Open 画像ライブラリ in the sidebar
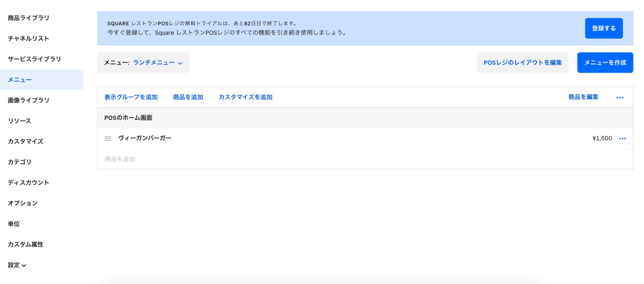This screenshot has height=284, width=644. coord(28,100)
